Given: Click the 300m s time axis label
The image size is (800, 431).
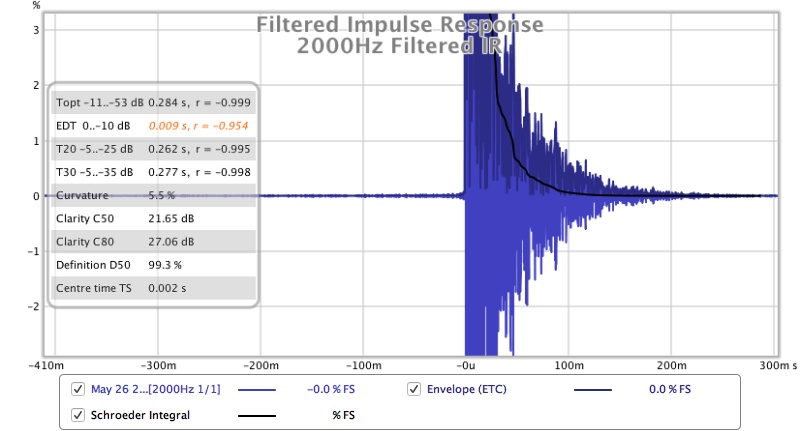Looking at the screenshot, I should click(778, 365).
